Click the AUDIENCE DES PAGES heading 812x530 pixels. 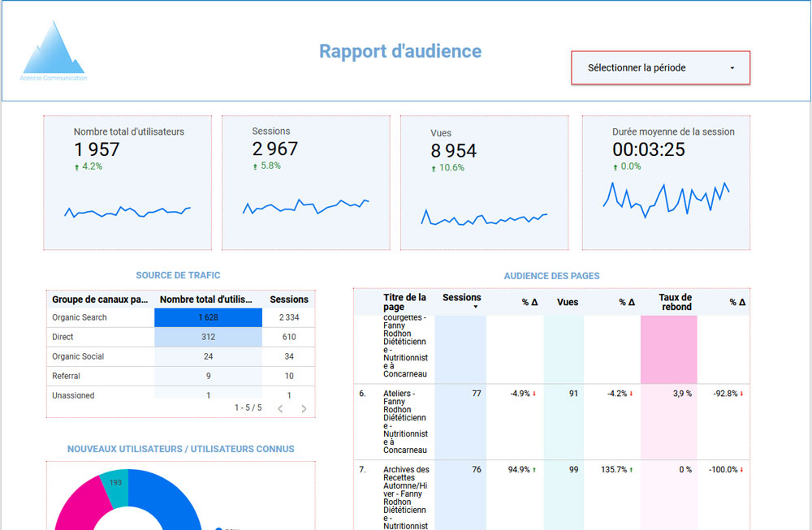551,277
